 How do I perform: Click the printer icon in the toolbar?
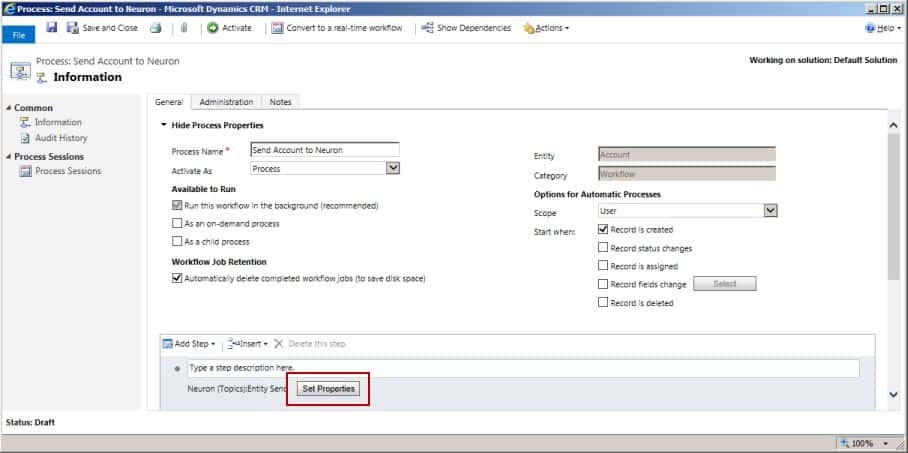[x=156, y=28]
